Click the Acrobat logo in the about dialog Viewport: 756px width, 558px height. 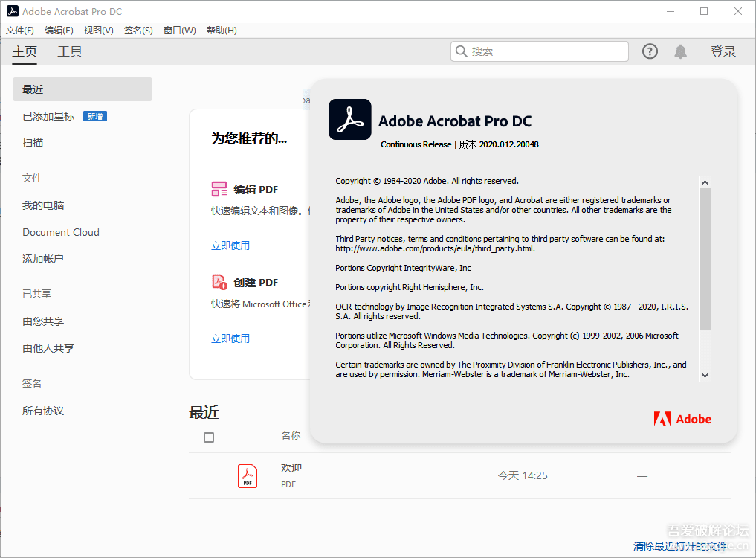[350, 120]
